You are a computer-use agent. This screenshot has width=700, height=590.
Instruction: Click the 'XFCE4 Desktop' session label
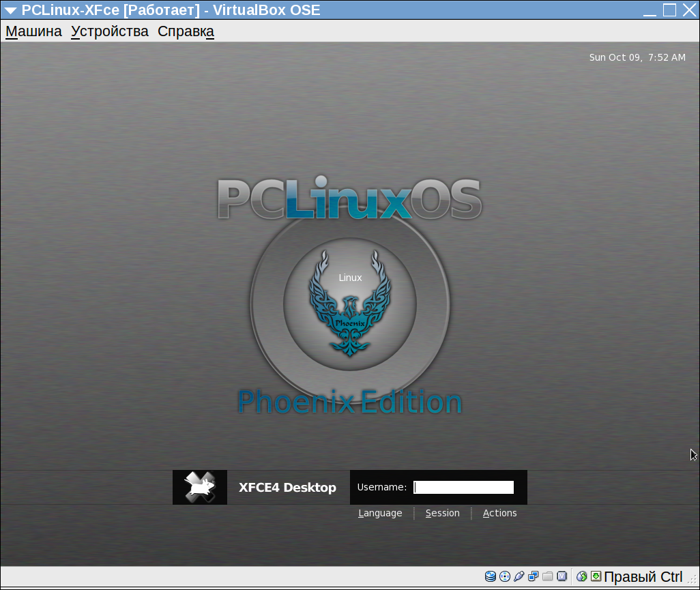pos(287,488)
